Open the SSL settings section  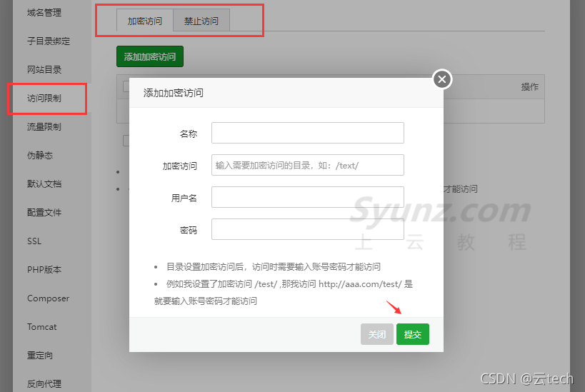34,241
